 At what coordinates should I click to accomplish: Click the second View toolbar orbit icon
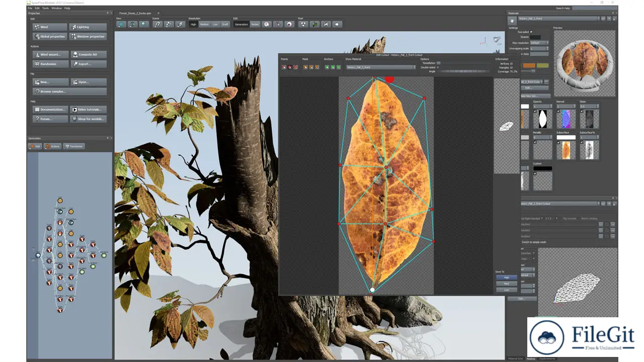tap(133, 24)
